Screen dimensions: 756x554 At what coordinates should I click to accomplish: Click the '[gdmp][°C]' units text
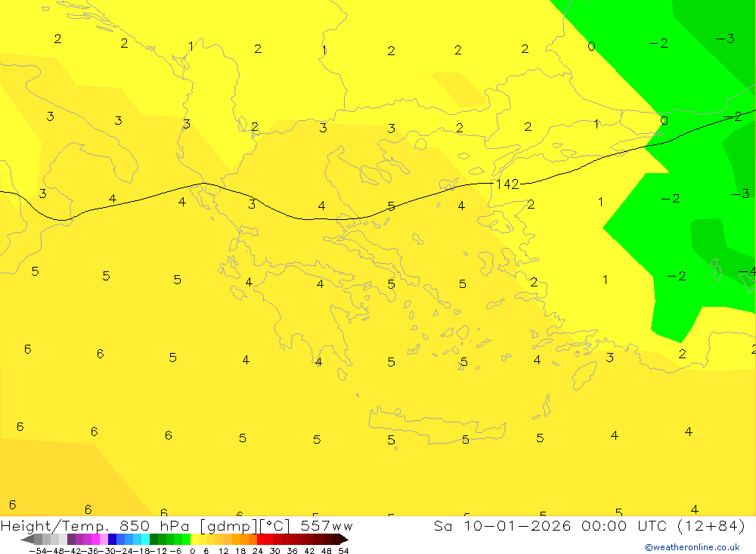click(x=245, y=526)
